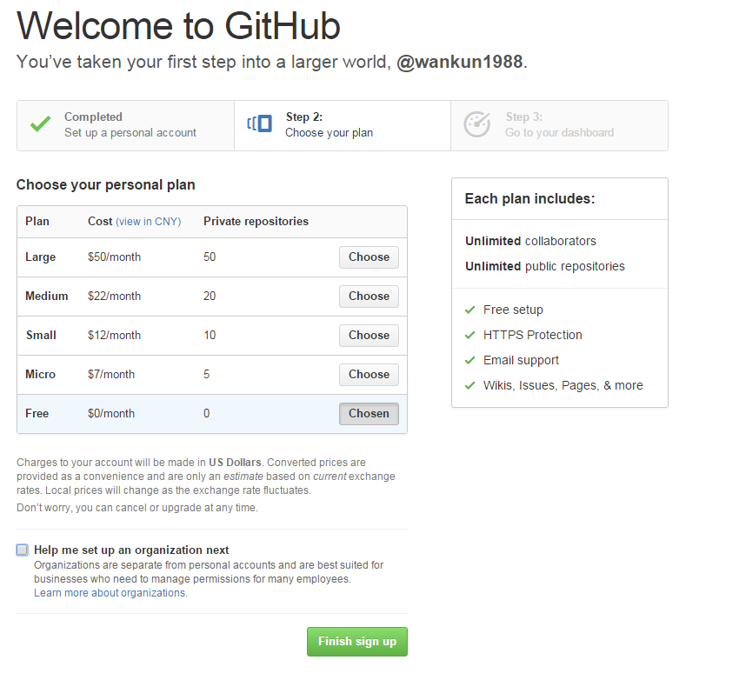This screenshot has height=700, width=739.
Task: Click the $50/month cost cell
Action: (x=115, y=257)
